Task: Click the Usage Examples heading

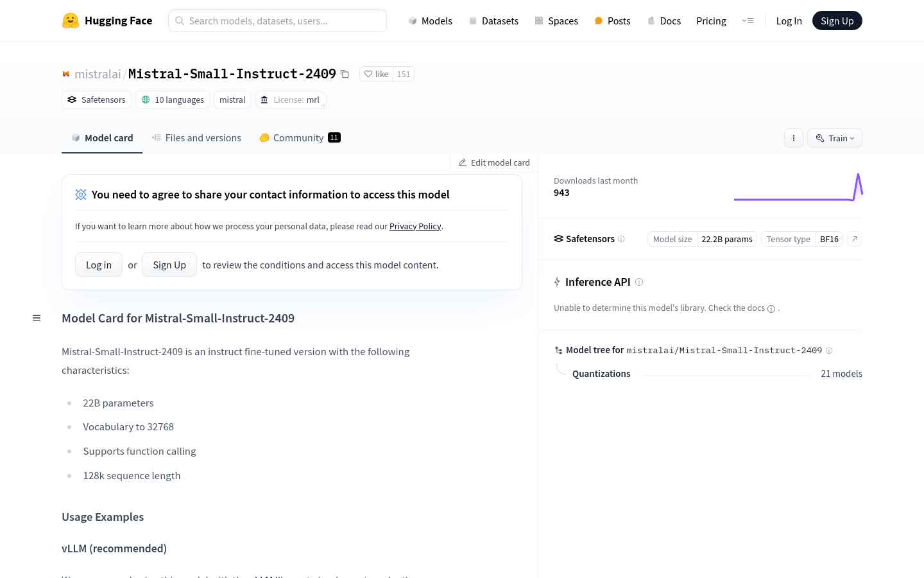Action: [103, 517]
